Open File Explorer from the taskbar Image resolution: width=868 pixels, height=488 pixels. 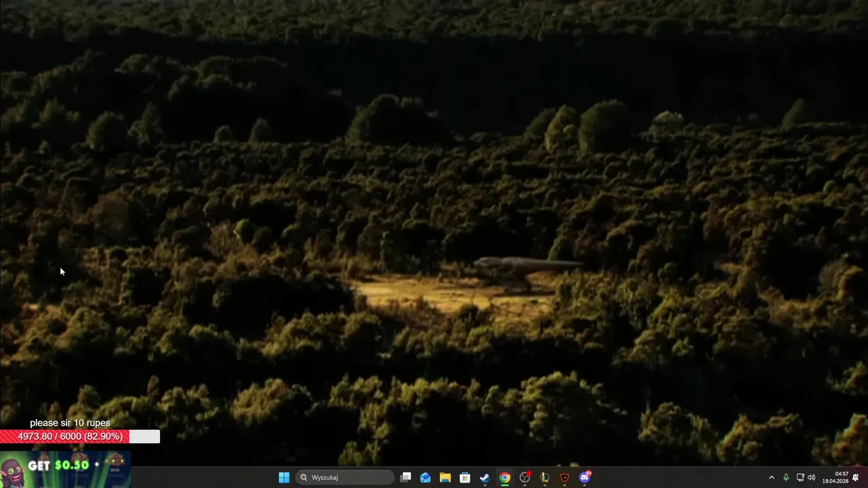pos(445,477)
